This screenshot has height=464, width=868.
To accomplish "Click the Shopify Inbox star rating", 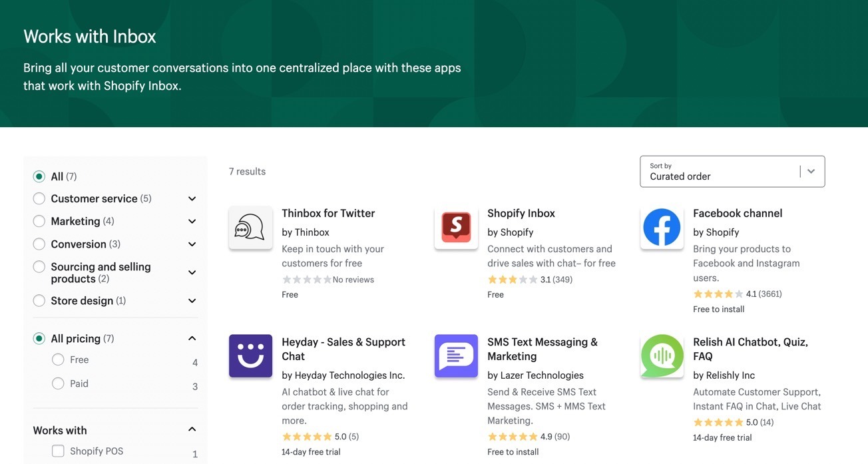I will 513,280.
